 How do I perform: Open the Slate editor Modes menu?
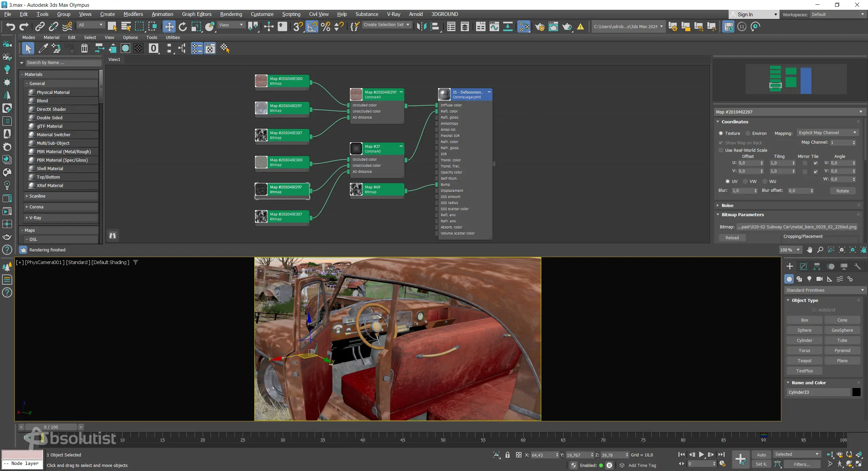click(28, 38)
